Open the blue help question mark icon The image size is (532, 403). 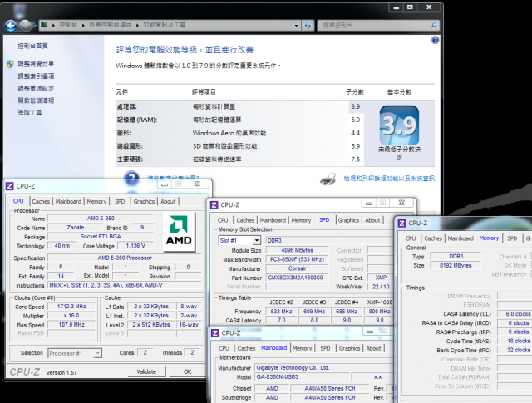point(435,40)
